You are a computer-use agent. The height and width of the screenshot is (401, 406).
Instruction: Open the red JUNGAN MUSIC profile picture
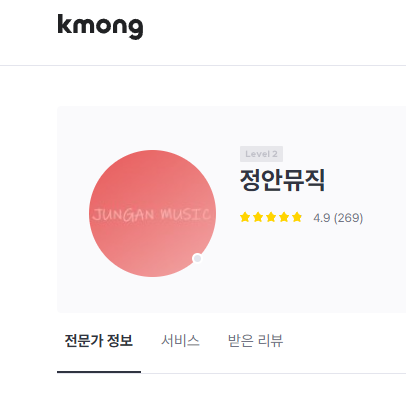[x=152, y=213]
